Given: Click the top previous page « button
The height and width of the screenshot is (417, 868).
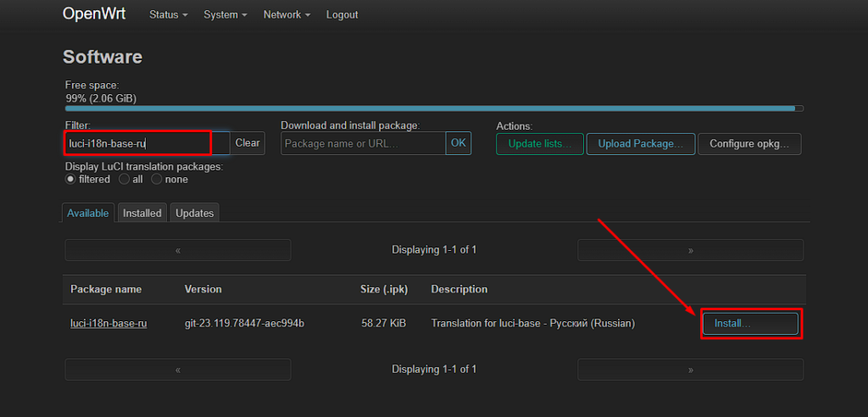Looking at the screenshot, I should coord(178,250).
